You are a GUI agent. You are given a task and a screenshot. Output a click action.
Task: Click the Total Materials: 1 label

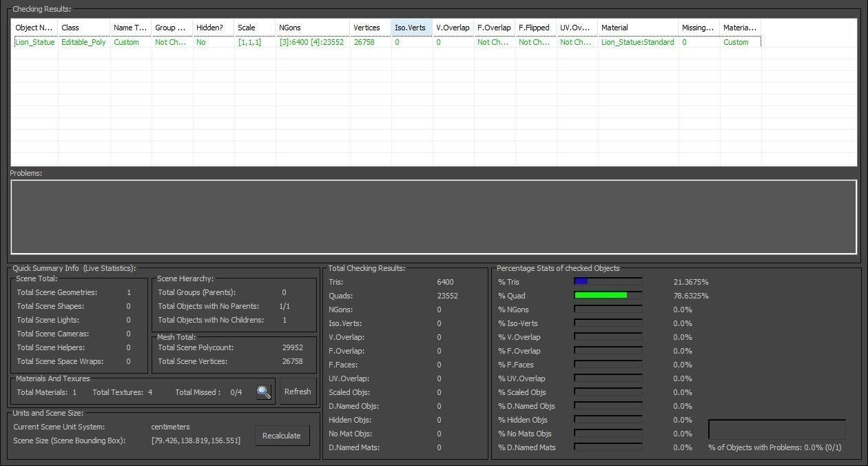(46, 392)
